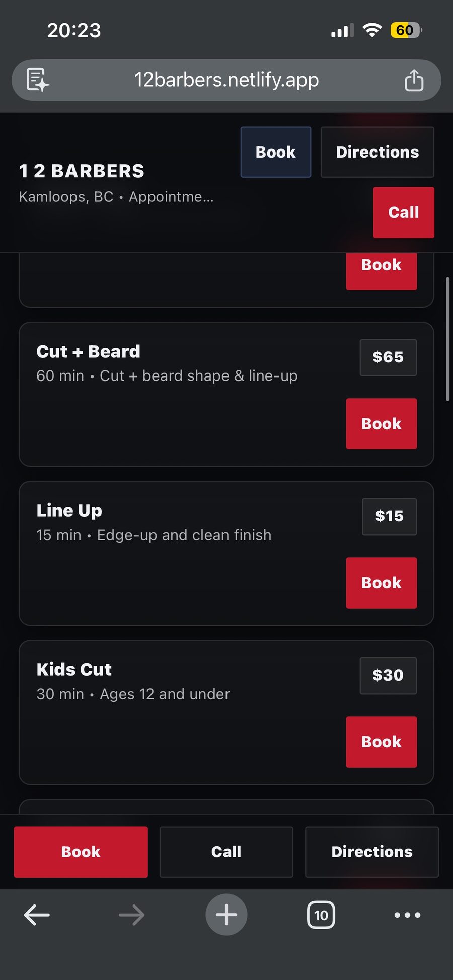Screen dimensions: 453x980
Task: Book the Line Up service
Action: [381, 582]
